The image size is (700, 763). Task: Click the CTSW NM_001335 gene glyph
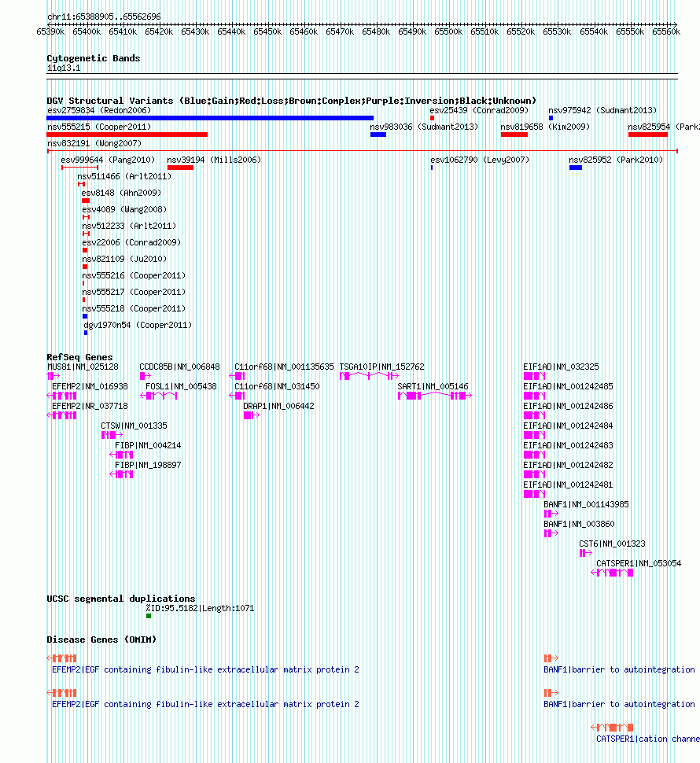click(112, 434)
